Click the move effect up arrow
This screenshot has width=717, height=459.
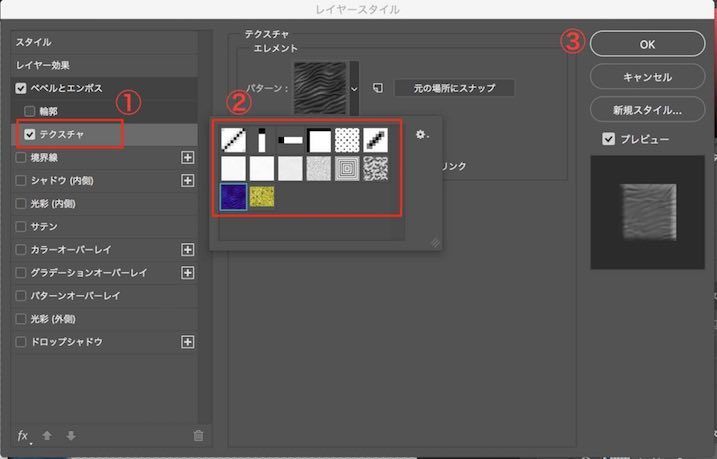click(47, 436)
